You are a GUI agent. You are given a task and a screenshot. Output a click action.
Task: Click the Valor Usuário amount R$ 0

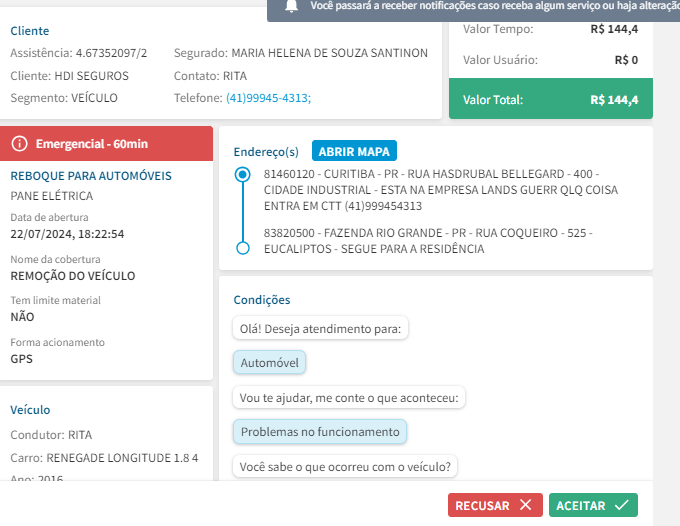[x=626, y=60]
